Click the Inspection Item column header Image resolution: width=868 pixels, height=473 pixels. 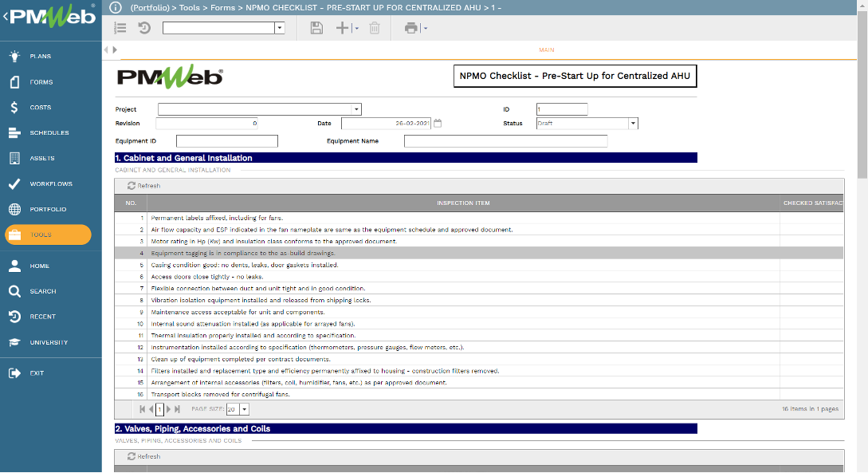(x=463, y=203)
